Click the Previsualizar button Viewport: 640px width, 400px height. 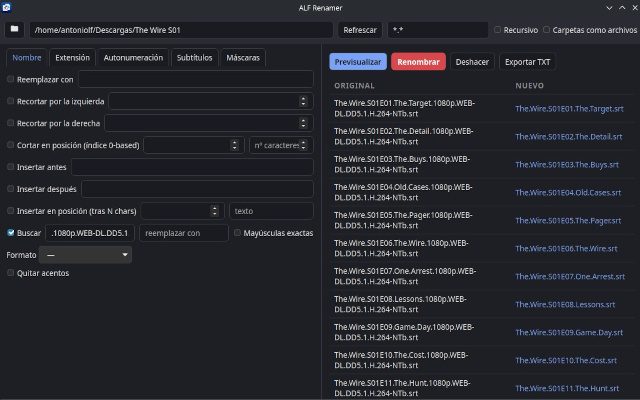pyautogui.click(x=358, y=62)
